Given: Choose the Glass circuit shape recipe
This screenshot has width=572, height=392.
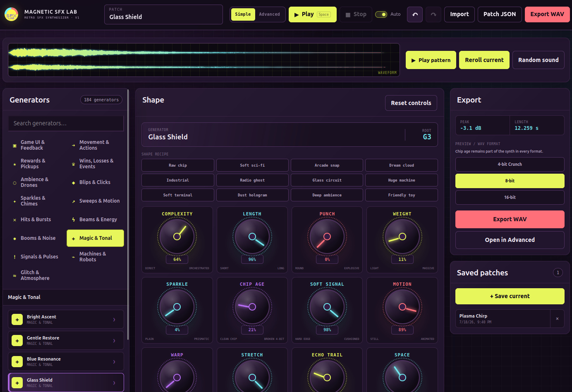Looking at the screenshot, I should [327, 180].
